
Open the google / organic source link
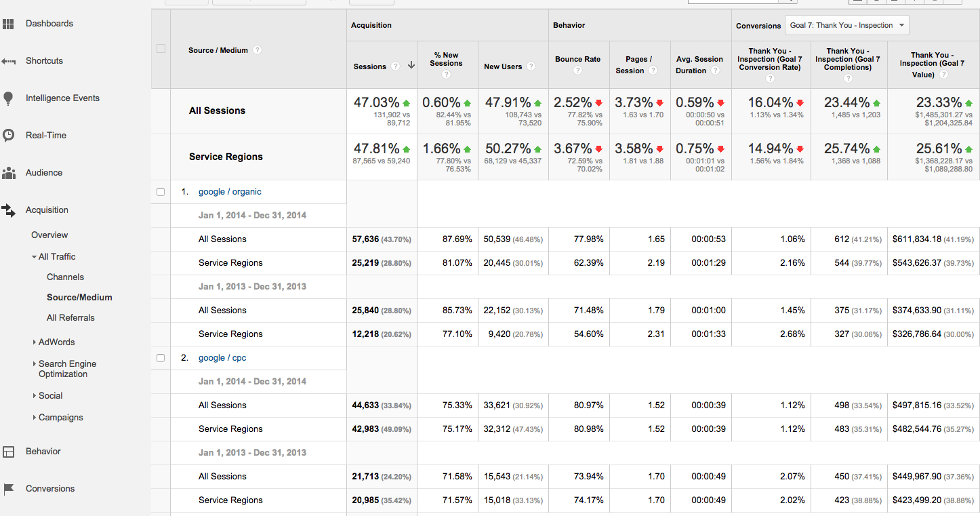pyautogui.click(x=230, y=192)
